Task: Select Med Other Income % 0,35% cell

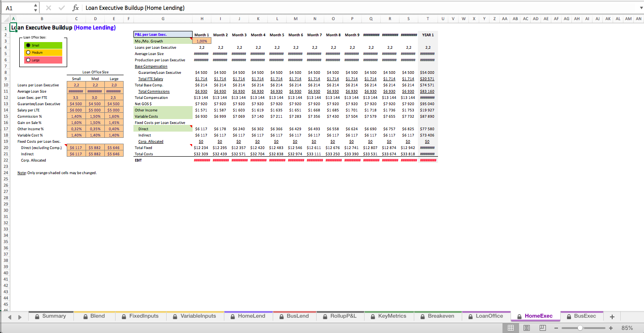Action: (95, 128)
